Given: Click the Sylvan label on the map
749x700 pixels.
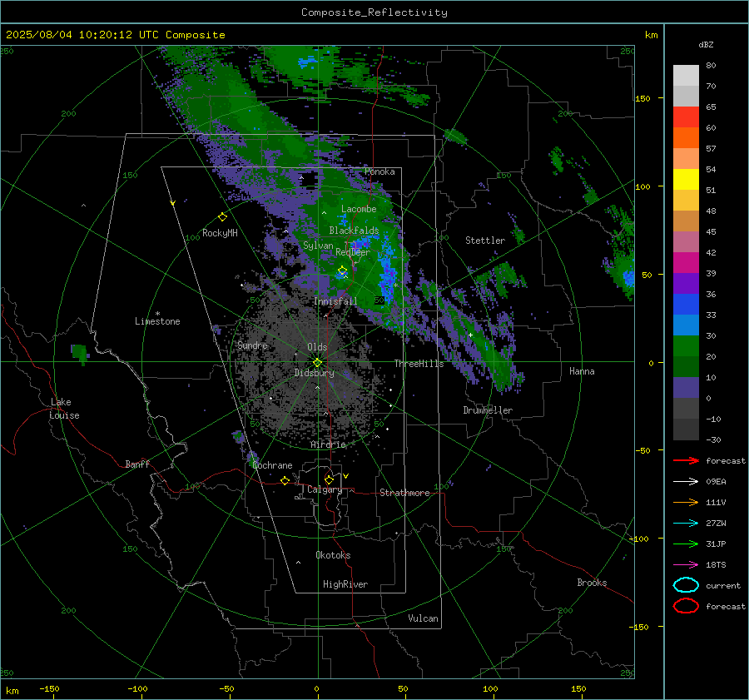Looking at the screenshot, I should point(318,246).
